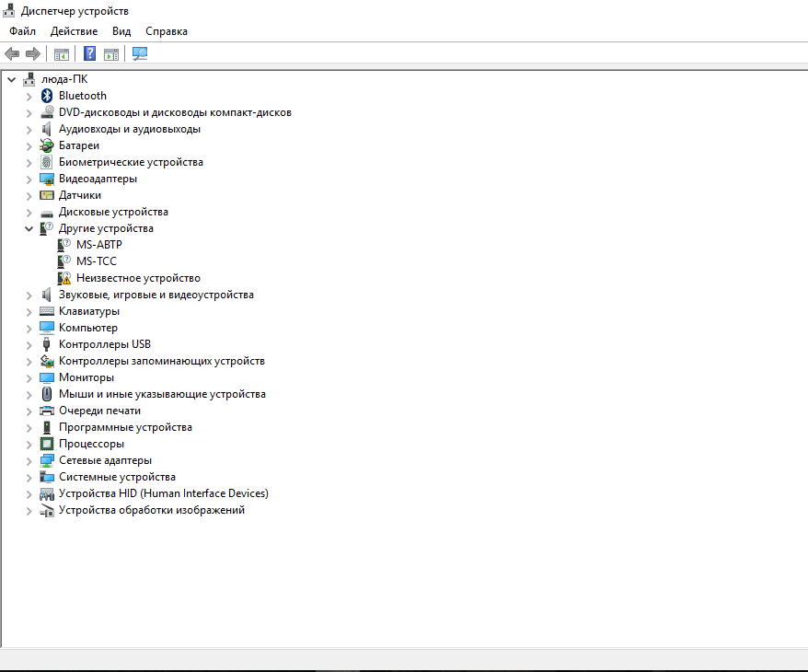
Task: Expand the Клавиатуры category
Action: tap(29, 311)
